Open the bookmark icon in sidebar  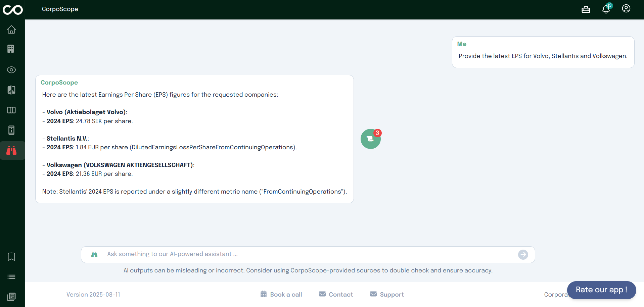pos(11,257)
